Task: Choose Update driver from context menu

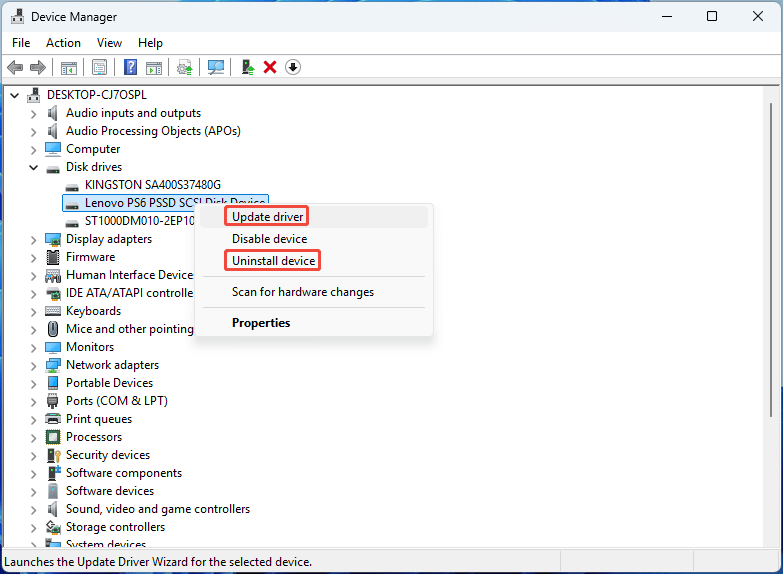Action: pos(314,217)
